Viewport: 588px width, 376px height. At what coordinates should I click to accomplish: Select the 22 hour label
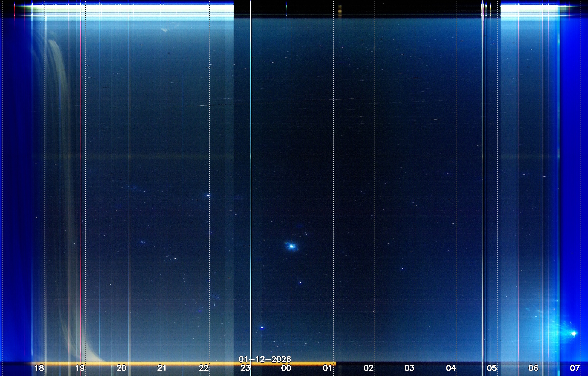coord(204,368)
